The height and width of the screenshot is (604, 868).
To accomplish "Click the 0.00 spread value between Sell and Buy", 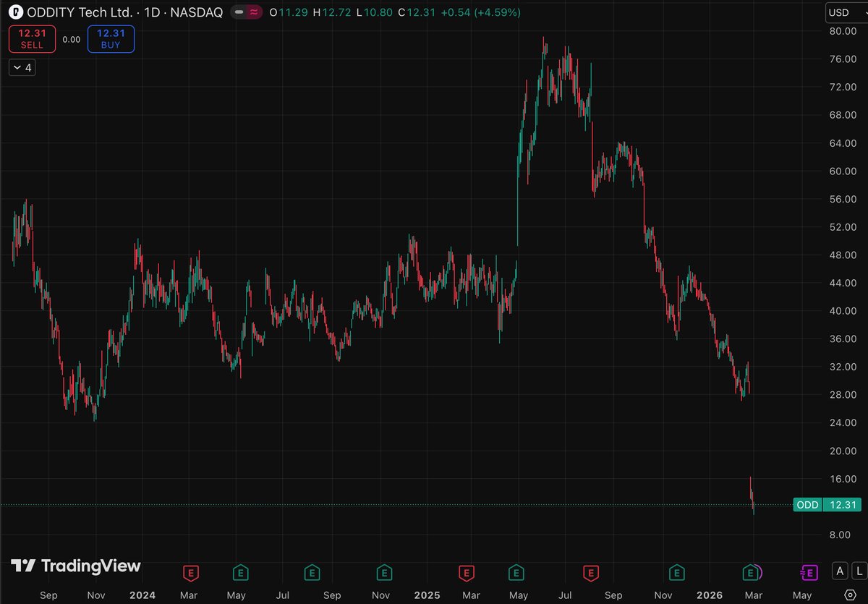I will coord(71,40).
